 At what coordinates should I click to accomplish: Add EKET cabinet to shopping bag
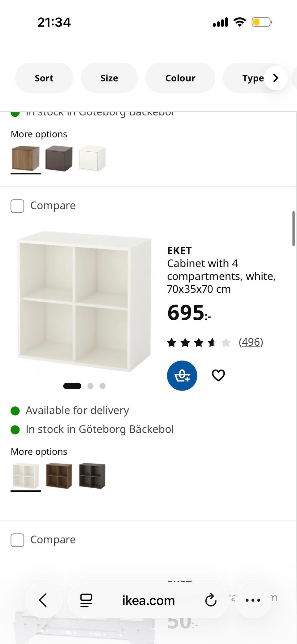point(182,375)
